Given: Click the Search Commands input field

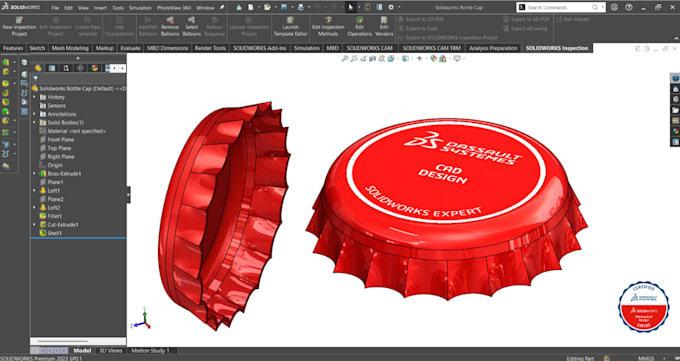Looking at the screenshot, I should pos(558,7).
